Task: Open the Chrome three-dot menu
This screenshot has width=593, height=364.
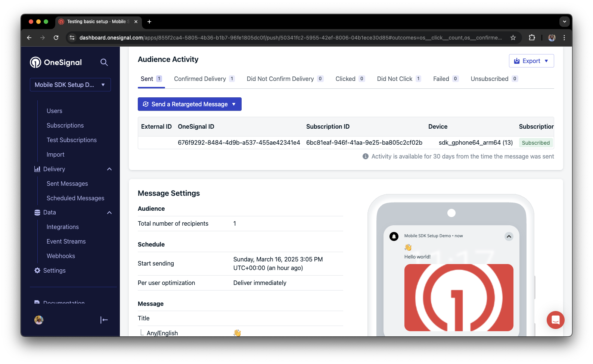Action: coord(564,38)
